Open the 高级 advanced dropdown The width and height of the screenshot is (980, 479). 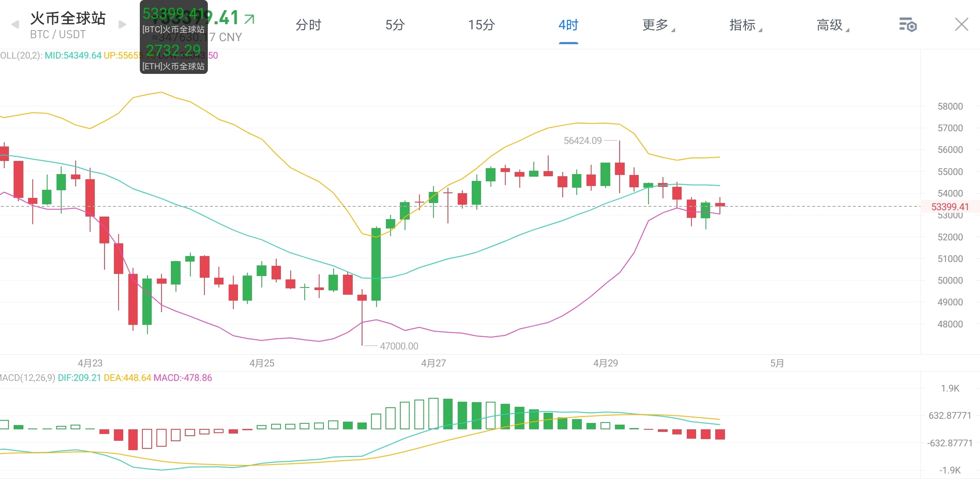coord(831,25)
